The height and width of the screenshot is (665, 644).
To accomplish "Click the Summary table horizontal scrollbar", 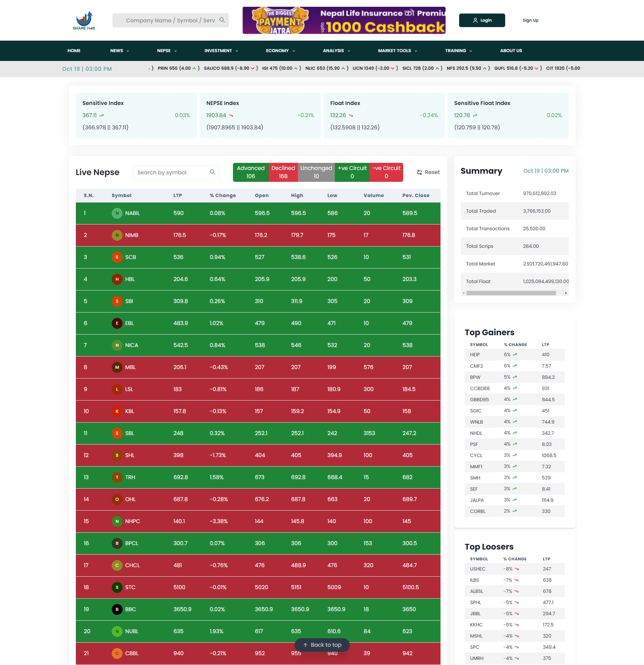I will click(511, 293).
